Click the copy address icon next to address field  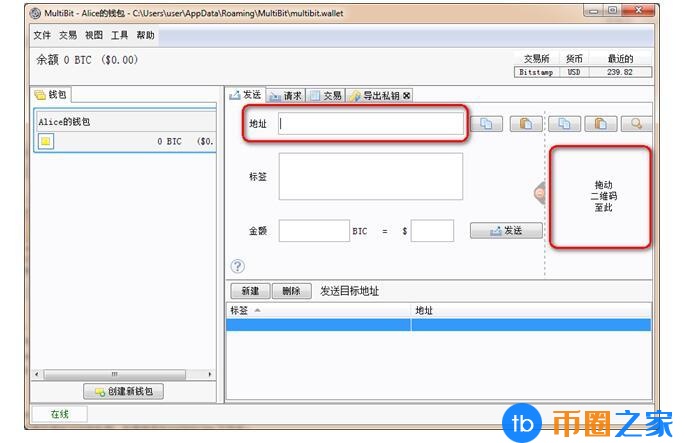point(487,124)
